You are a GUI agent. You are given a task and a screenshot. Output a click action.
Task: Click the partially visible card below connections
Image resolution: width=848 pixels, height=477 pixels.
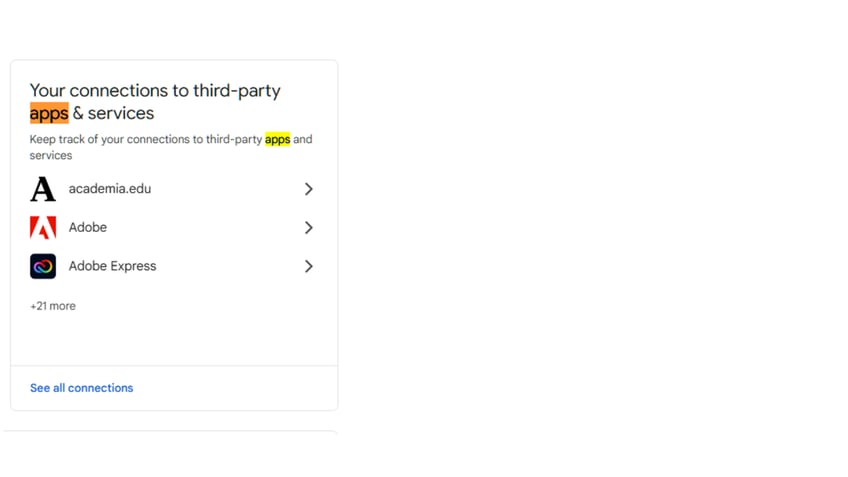[x=170, y=433]
